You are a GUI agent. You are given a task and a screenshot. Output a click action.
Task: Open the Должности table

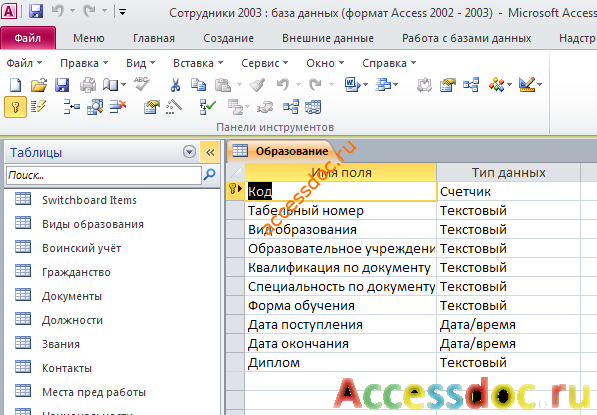[72, 320]
